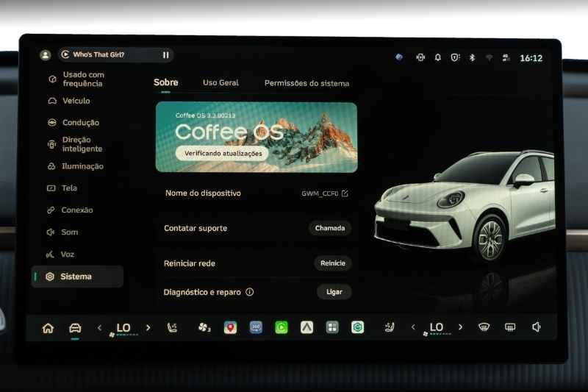Screen dimensions: 588x392
Task: Toggle the rear window defrost
Action: tap(510, 327)
